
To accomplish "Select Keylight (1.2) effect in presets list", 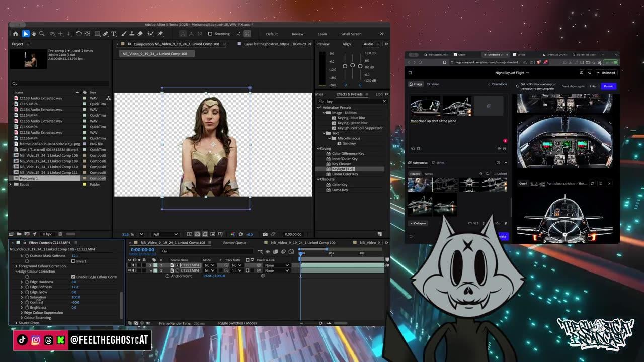I will [x=343, y=169].
